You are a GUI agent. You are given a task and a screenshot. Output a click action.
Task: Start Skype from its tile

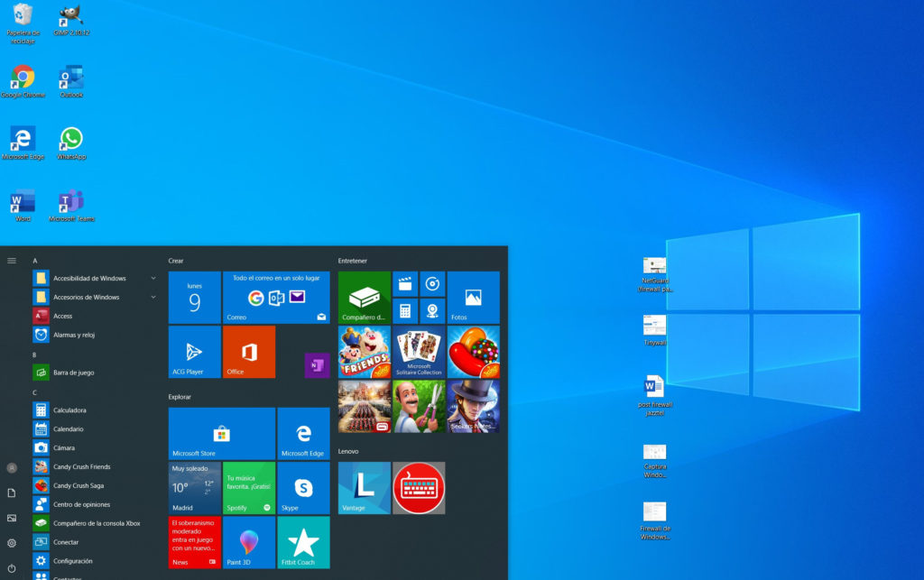[x=303, y=488]
